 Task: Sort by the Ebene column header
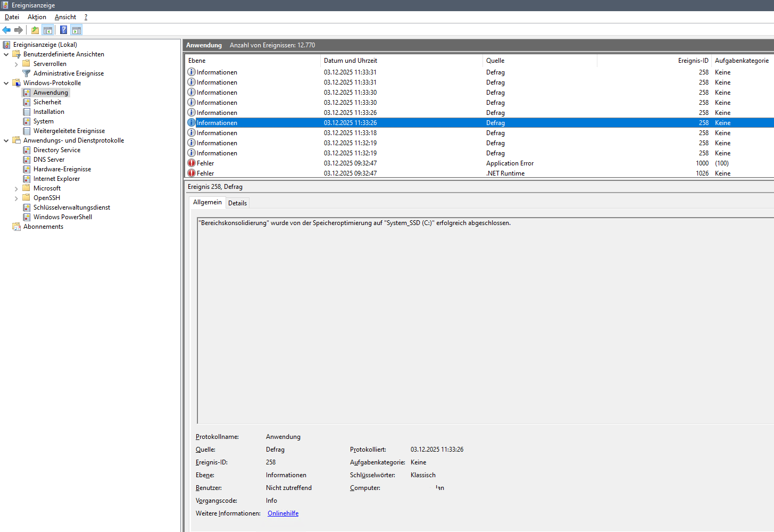[x=253, y=61]
